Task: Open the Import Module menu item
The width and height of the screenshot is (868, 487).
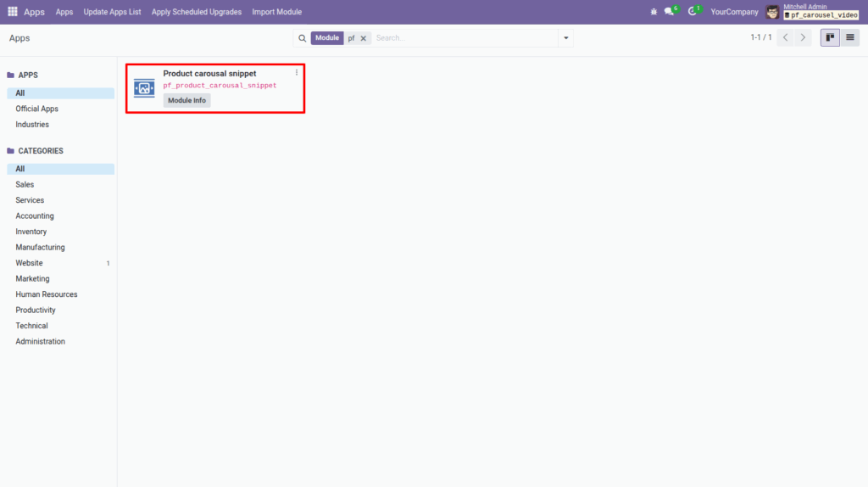Action: pyautogui.click(x=276, y=12)
